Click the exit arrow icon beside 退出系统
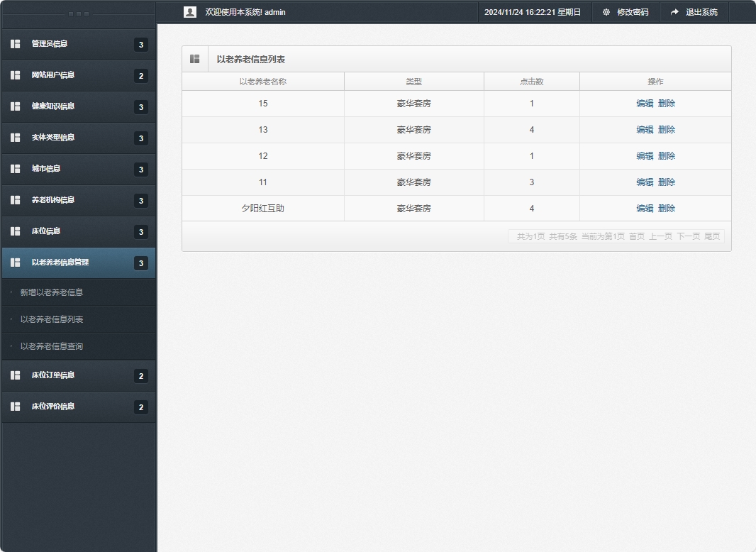This screenshot has height=552, width=756. click(674, 12)
